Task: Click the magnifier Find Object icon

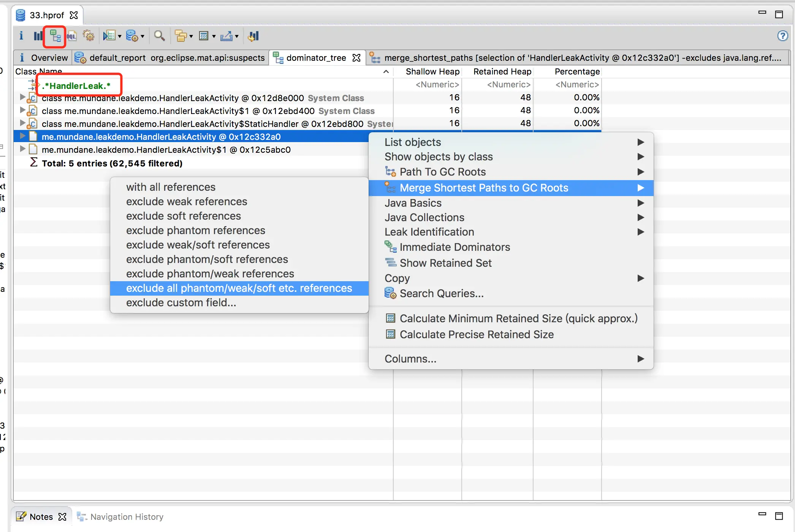Action: pyautogui.click(x=159, y=36)
